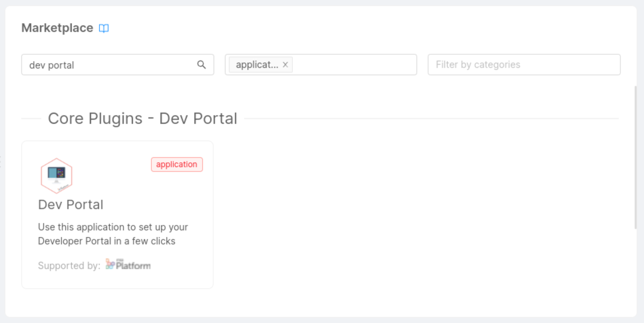Click the Marketplace heading
Screen dimensions: 644x323
click(57, 28)
